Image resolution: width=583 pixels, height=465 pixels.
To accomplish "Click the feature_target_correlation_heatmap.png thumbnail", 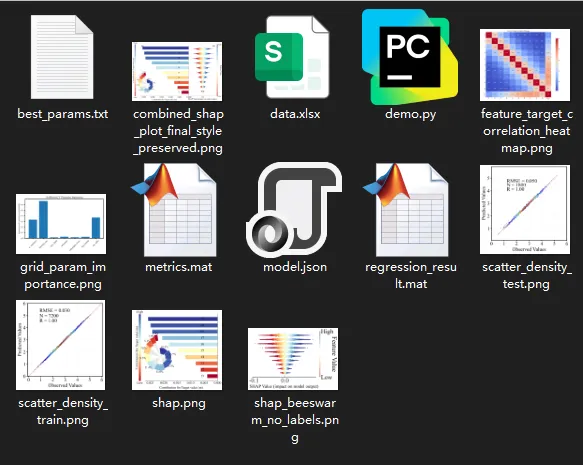I will 525,65.
